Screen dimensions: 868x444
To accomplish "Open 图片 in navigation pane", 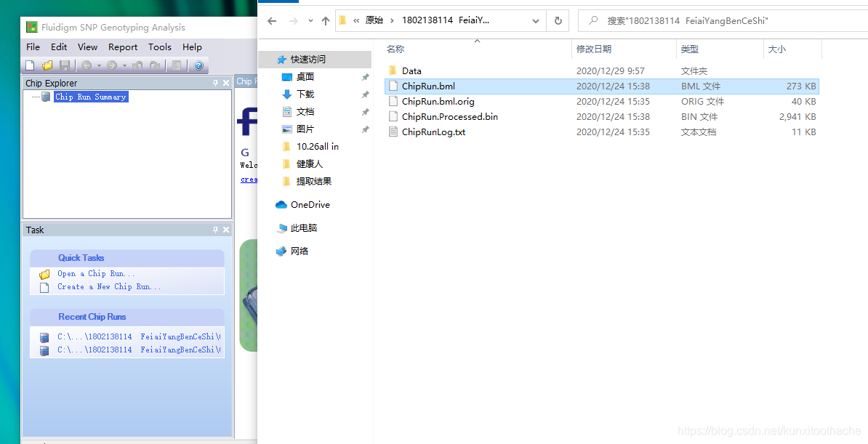I will point(305,129).
